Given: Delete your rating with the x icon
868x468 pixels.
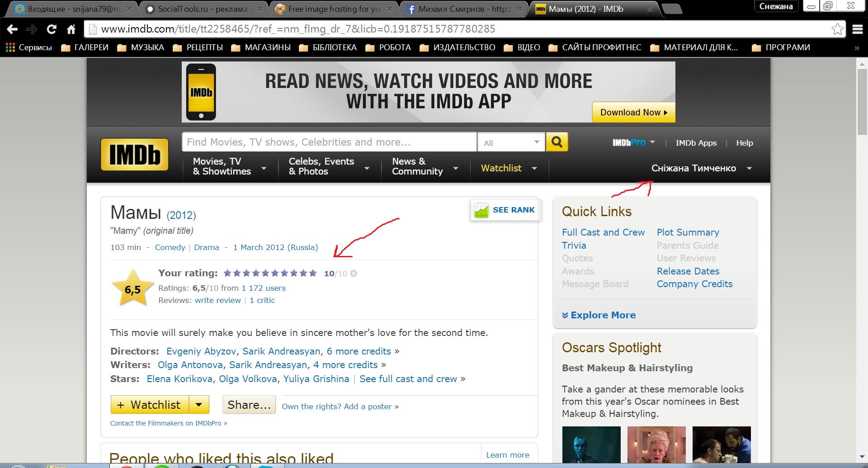Looking at the screenshot, I should click(354, 273).
